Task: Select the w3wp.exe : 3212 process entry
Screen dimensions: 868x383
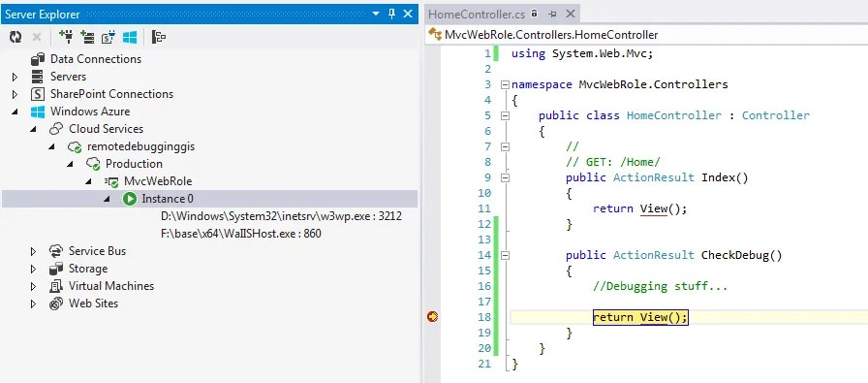Action: [281, 216]
